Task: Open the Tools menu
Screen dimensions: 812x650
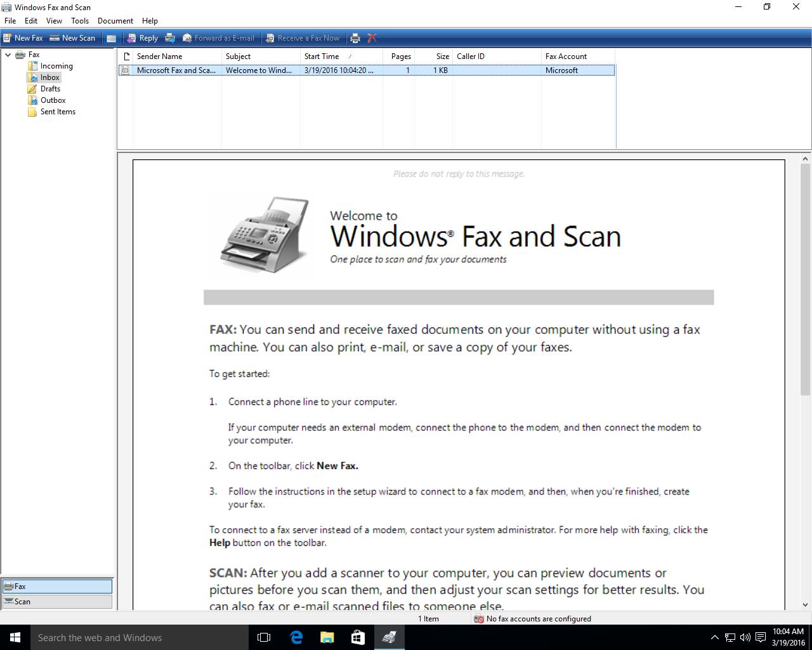Action: pos(80,21)
